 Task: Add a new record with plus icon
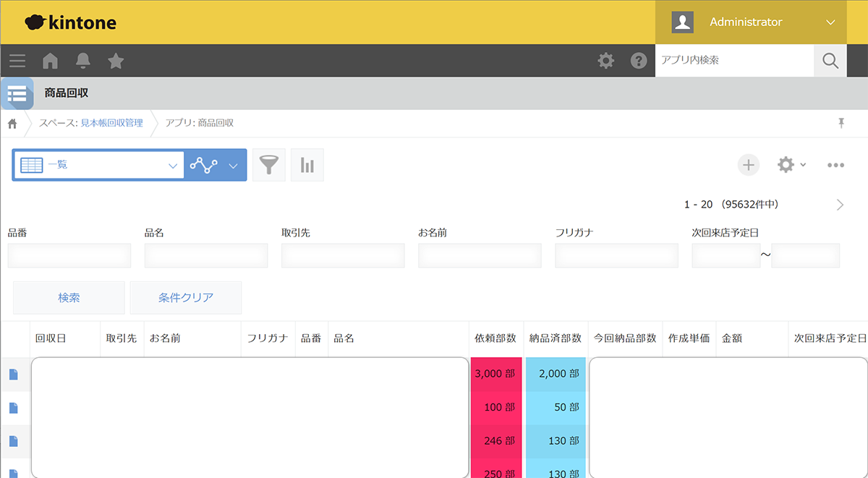749,165
